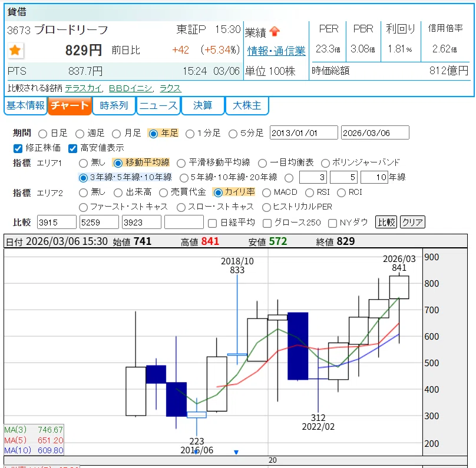Screen dimensions: 476x468
Task: Select 平滑移動平均線 indicator radio button
Action: (x=181, y=163)
